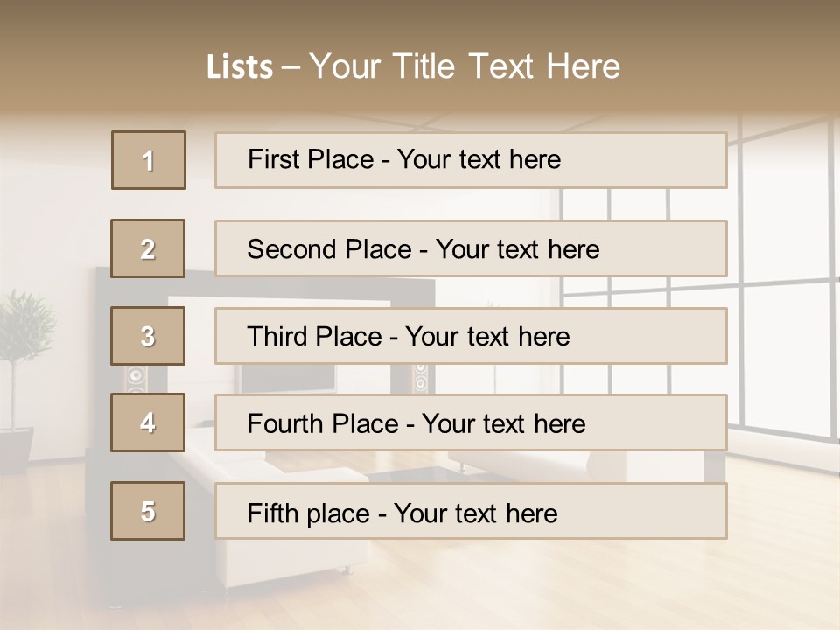Click the number 5 box

(148, 511)
